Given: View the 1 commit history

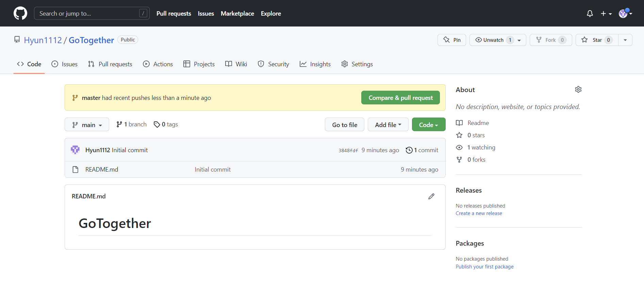Looking at the screenshot, I should pyautogui.click(x=422, y=150).
